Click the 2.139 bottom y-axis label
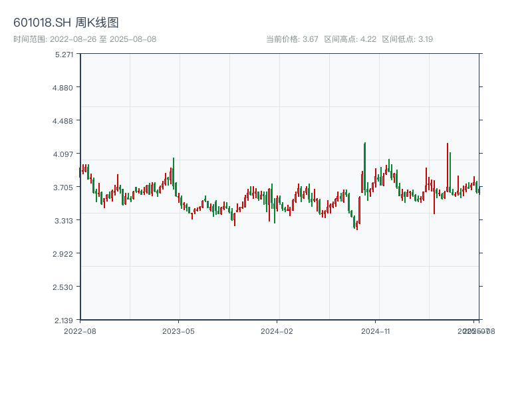Screen dimensions: 532x399 (64, 320)
